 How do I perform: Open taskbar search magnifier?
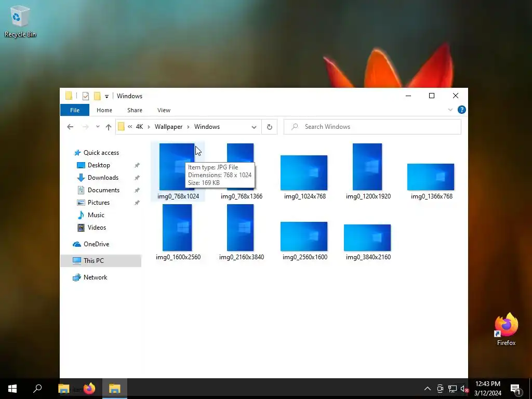coord(37,389)
